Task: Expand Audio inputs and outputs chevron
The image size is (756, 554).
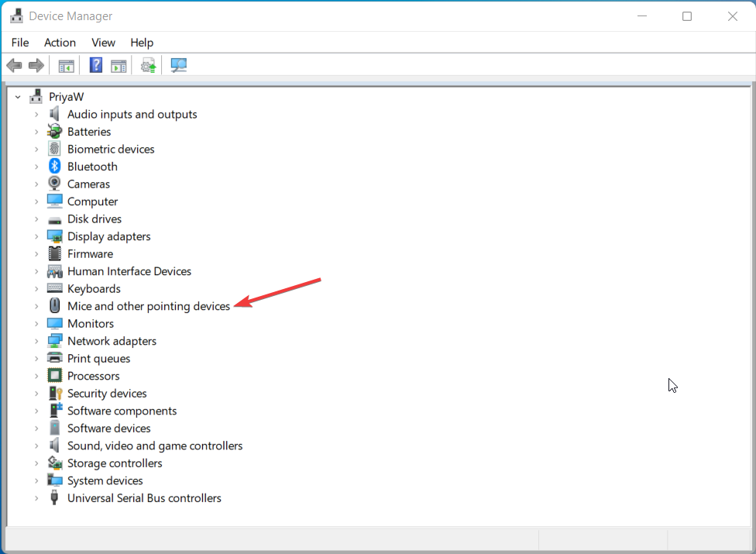Action: coord(36,114)
